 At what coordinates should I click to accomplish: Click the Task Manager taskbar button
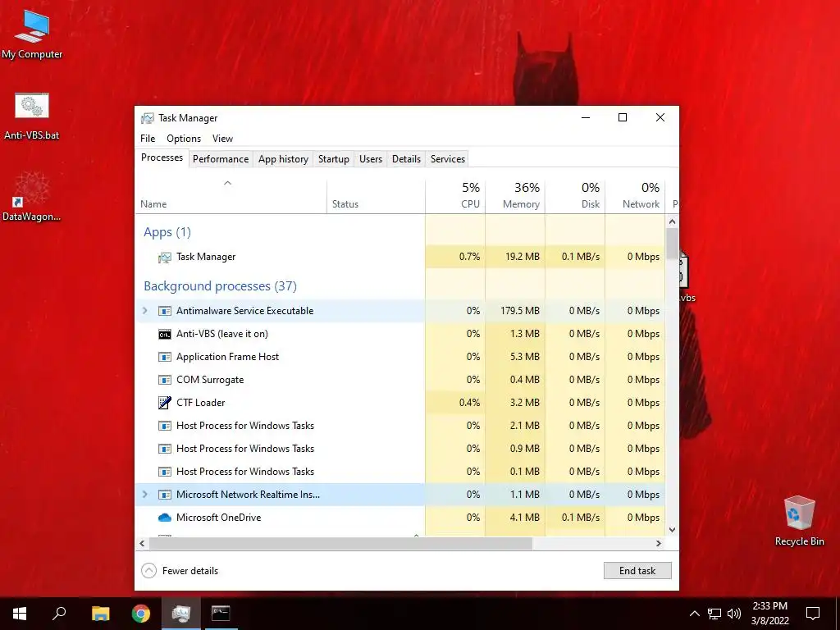click(x=181, y=614)
